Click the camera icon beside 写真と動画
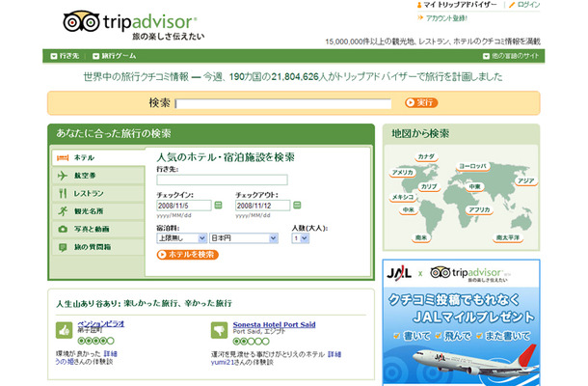Viewport: 588px width, 386px height. tap(63, 229)
